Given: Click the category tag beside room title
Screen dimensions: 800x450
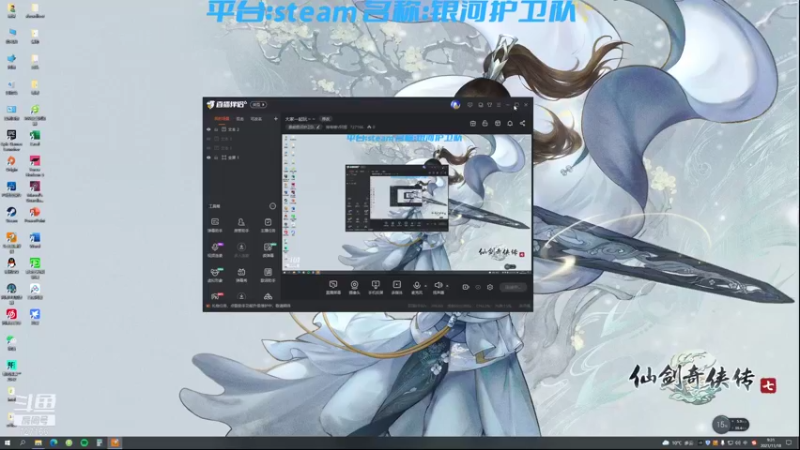Looking at the screenshot, I should [326, 119].
